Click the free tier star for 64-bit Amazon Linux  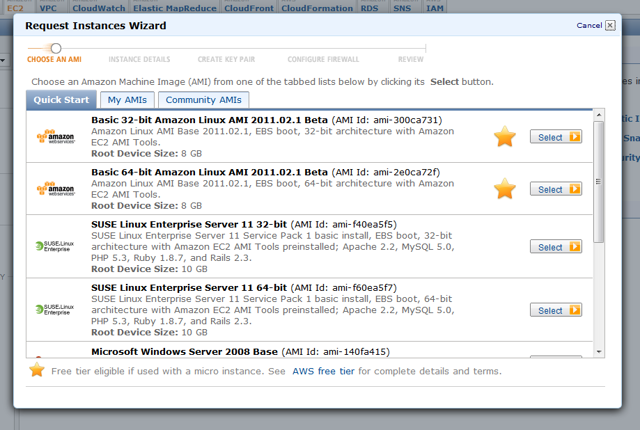click(x=505, y=188)
